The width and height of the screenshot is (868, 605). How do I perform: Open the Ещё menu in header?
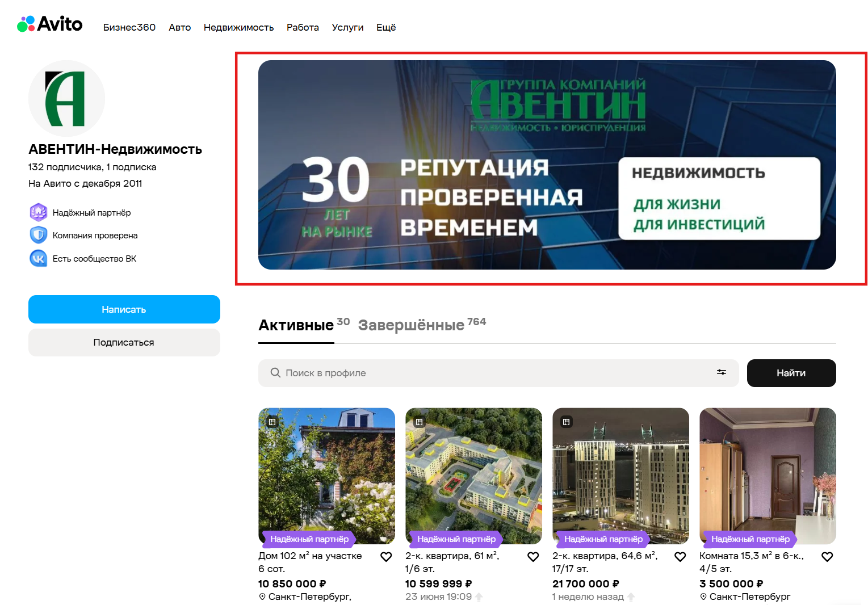point(386,27)
